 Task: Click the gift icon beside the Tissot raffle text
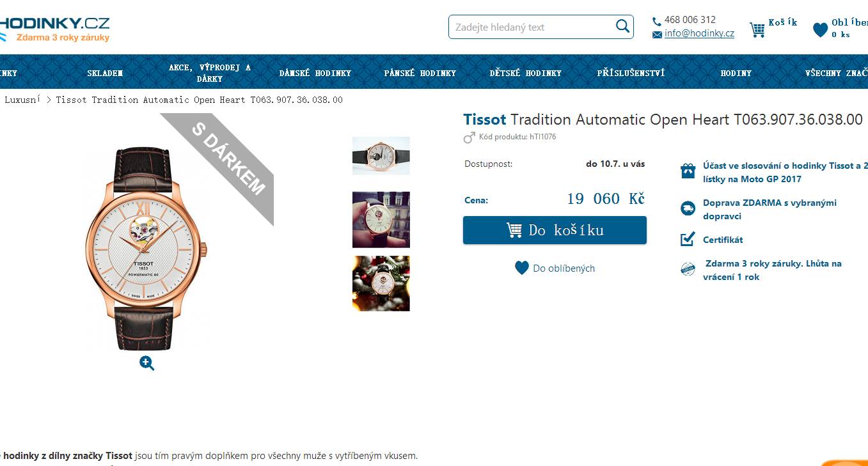(x=688, y=171)
